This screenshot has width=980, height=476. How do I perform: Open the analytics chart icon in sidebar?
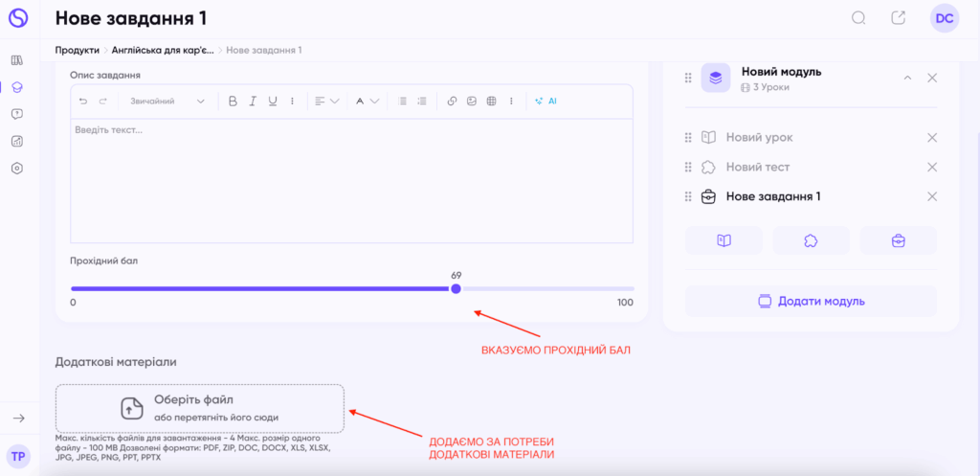coord(17,141)
